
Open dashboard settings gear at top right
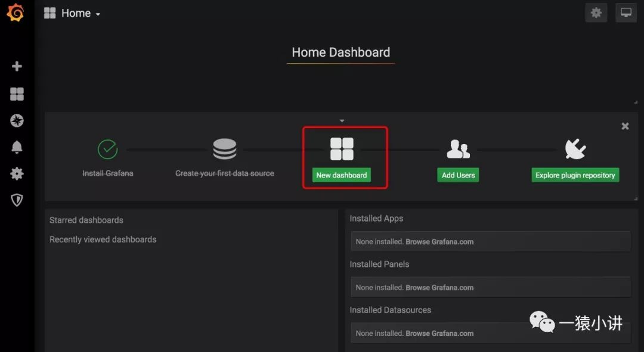point(596,13)
